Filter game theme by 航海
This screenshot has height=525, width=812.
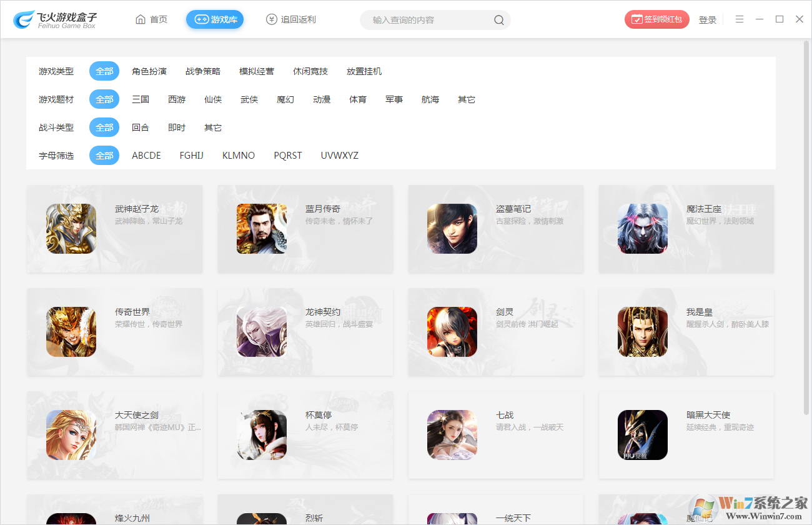pyautogui.click(x=430, y=99)
